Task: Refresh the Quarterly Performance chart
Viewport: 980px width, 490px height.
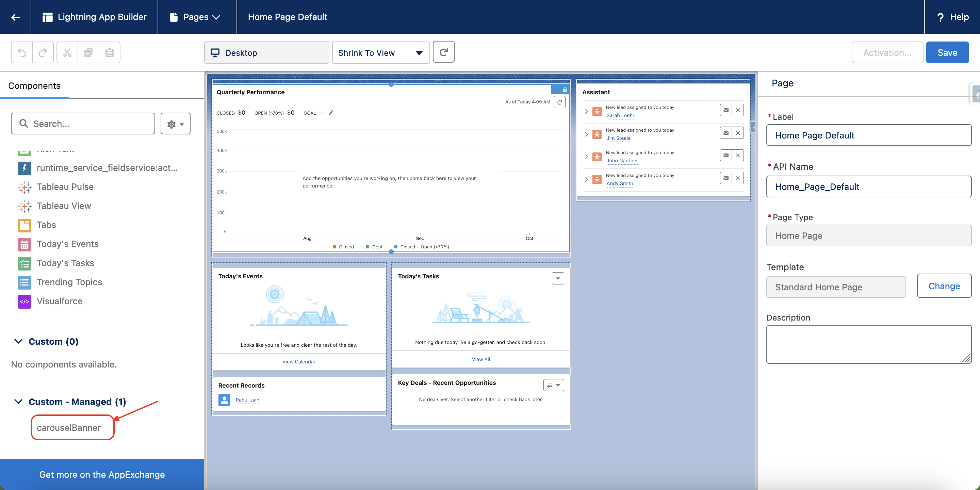Action: click(x=560, y=102)
